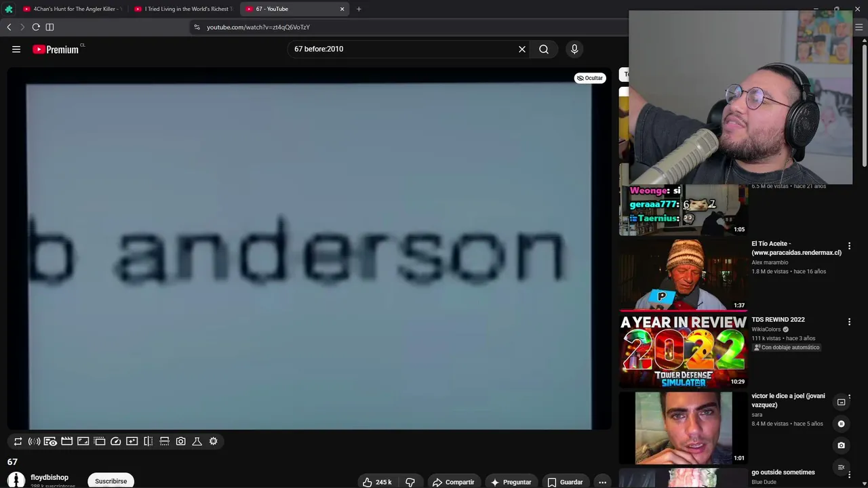Open the 'TDS REWIND 2022' thumbnail
Viewport: 868px width, 488px height.
point(683,351)
